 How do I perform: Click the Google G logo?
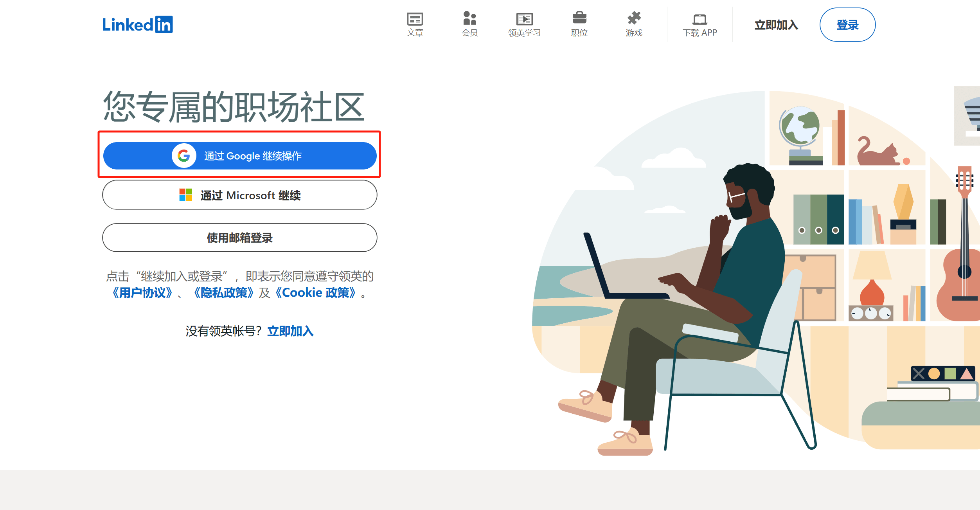pos(184,156)
